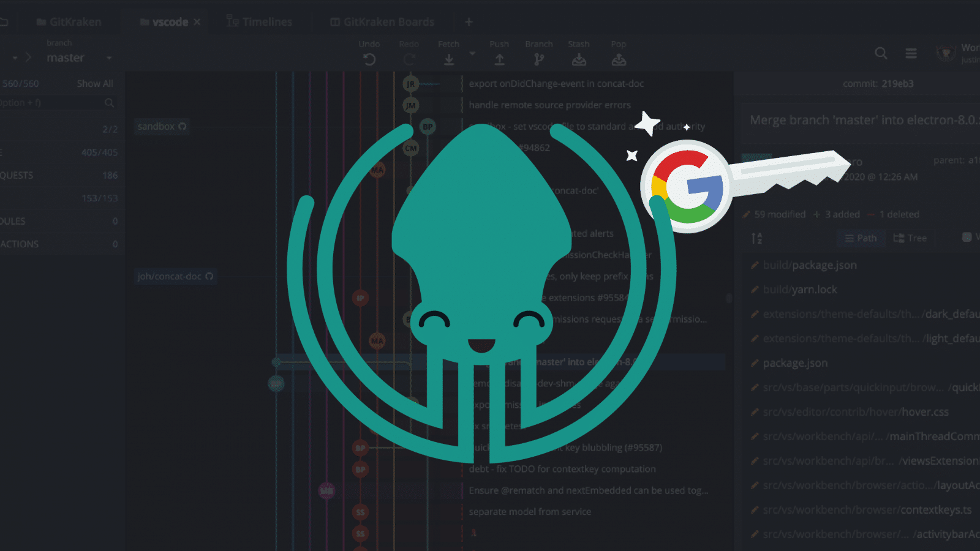Select commit 'separate model from service'
This screenshot has height=551, width=980.
[x=530, y=512]
